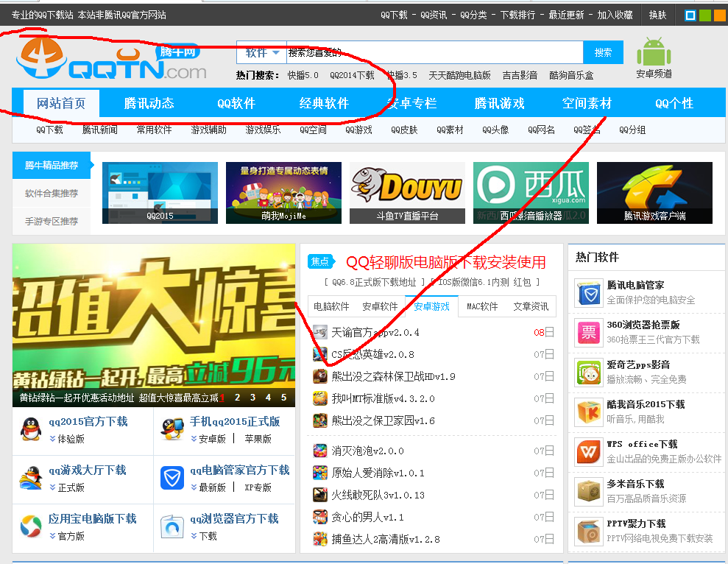
Task: Open the 软件 search category dropdown
Action: click(x=261, y=53)
